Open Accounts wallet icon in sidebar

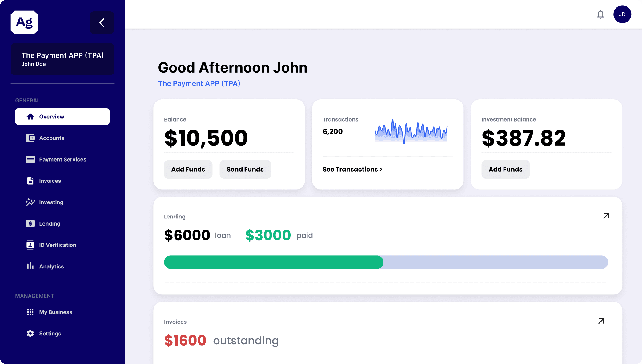pyautogui.click(x=30, y=138)
